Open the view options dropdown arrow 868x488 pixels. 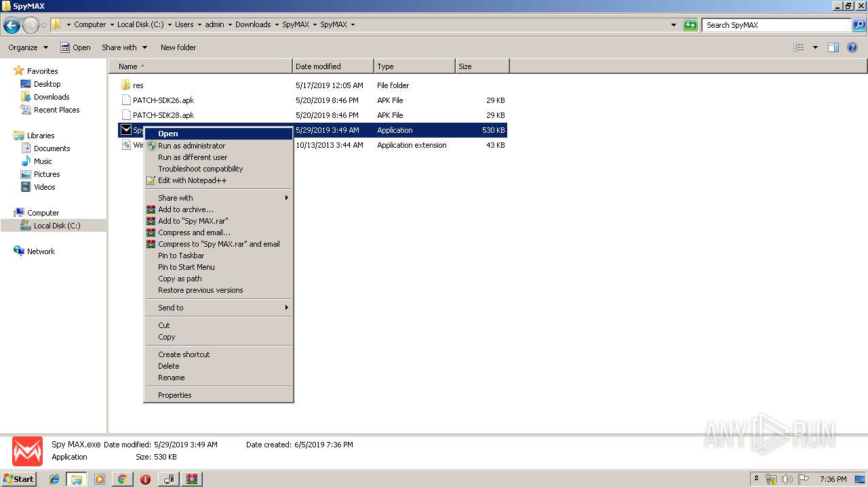[815, 47]
